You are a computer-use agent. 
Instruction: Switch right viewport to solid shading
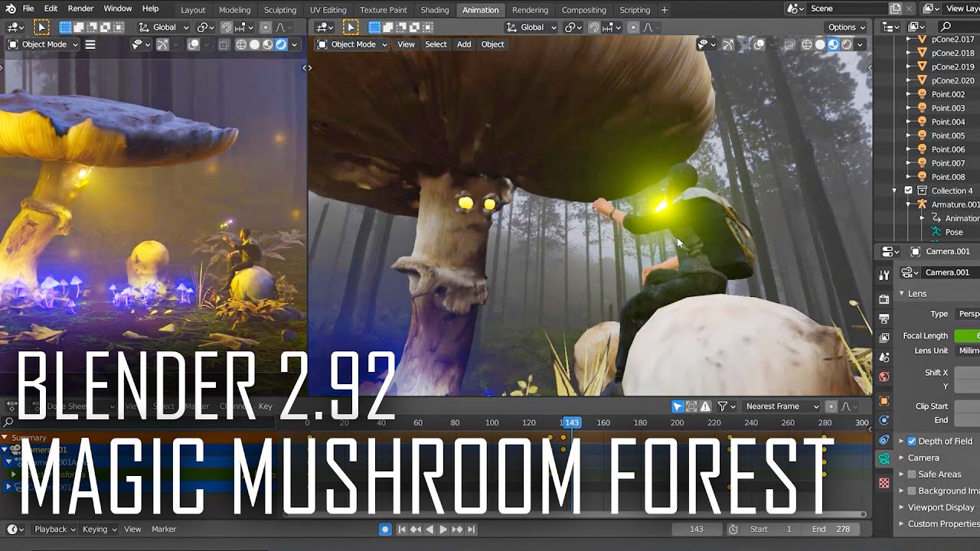(x=820, y=44)
